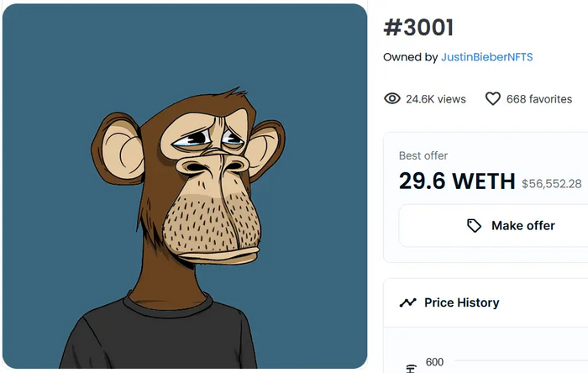Image resolution: width=588 pixels, height=373 pixels.
Task: Click the "Owned by" text
Action: [x=410, y=57]
